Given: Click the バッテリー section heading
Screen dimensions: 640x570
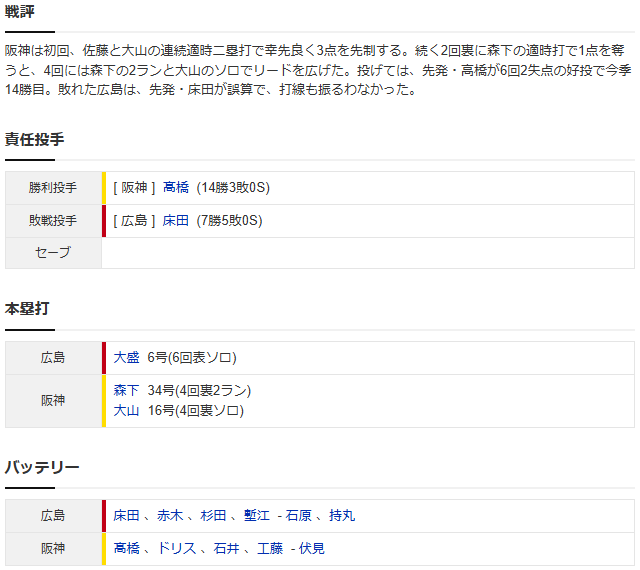Looking at the screenshot, I should click(42, 467).
